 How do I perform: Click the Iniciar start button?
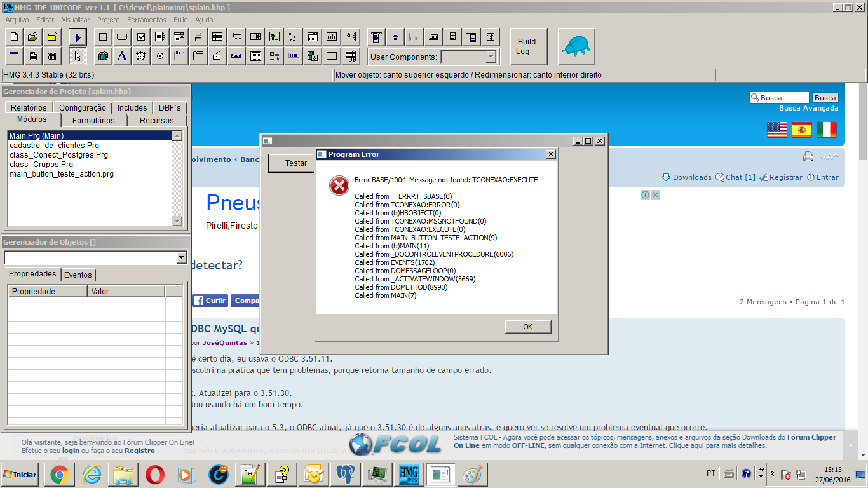[x=20, y=475]
